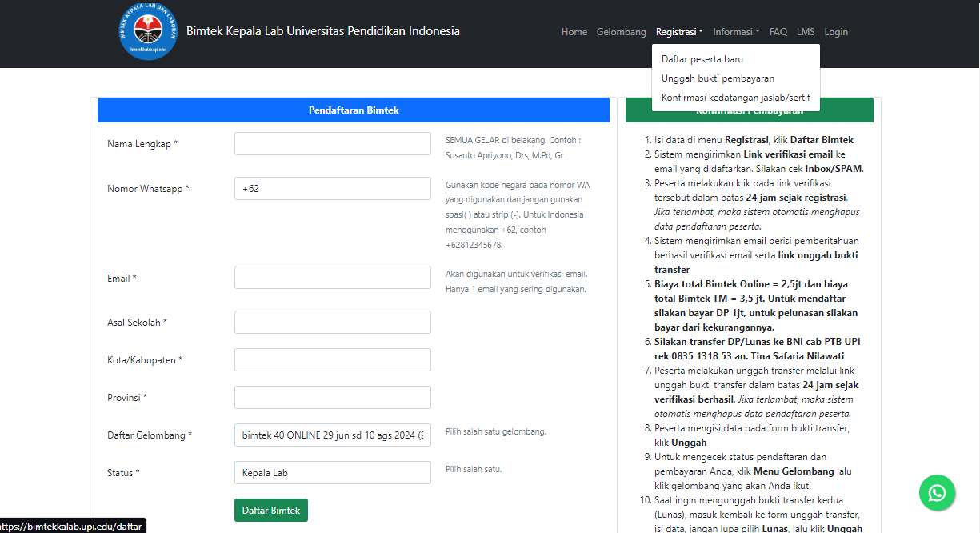980x533 pixels.
Task: Open the Daftar Gelombang dropdown
Action: coord(332,435)
